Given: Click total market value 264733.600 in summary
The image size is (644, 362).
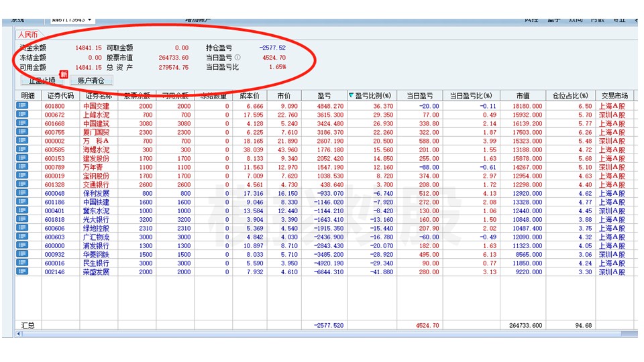Looking at the screenshot, I should point(525,325).
